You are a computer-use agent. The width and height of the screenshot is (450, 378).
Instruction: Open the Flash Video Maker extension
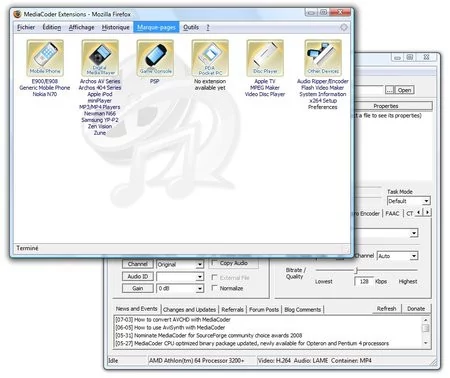[x=323, y=88]
